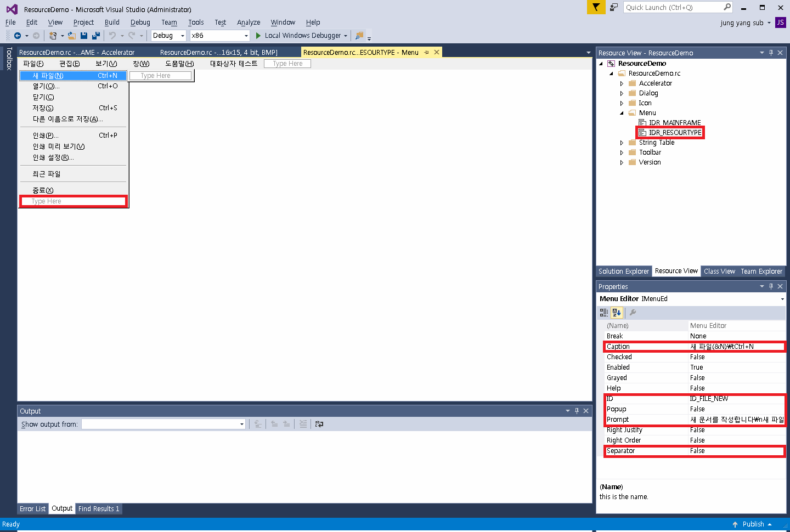Open the Menu Editor object dropdown in Properties
The image size is (790, 532).
782,299
